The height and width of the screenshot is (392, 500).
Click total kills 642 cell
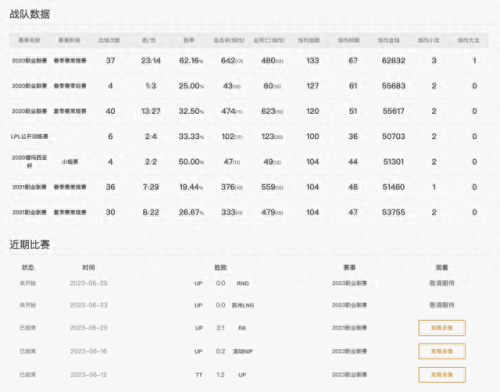pos(232,61)
